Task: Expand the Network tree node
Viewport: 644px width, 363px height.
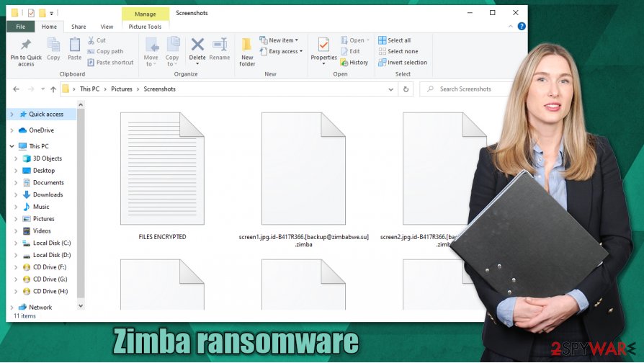Action: (x=12, y=307)
